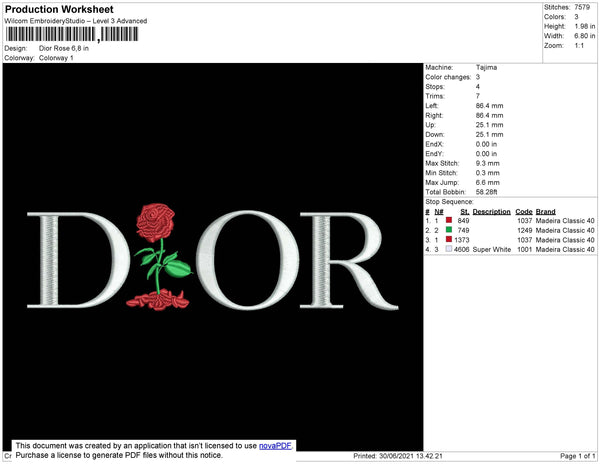Click the 'Trims:' label

[x=435, y=96]
